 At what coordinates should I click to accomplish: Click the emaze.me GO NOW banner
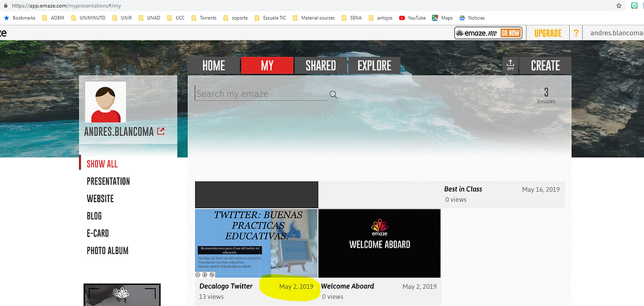click(x=488, y=33)
